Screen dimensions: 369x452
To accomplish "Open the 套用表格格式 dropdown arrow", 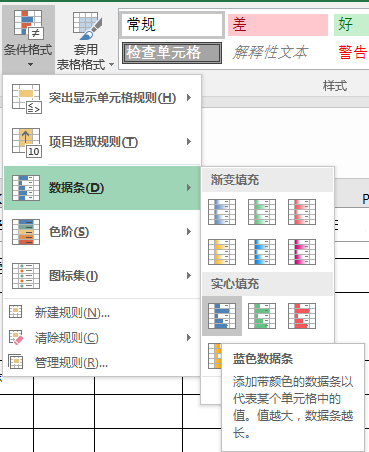I will [x=111, y=64].
